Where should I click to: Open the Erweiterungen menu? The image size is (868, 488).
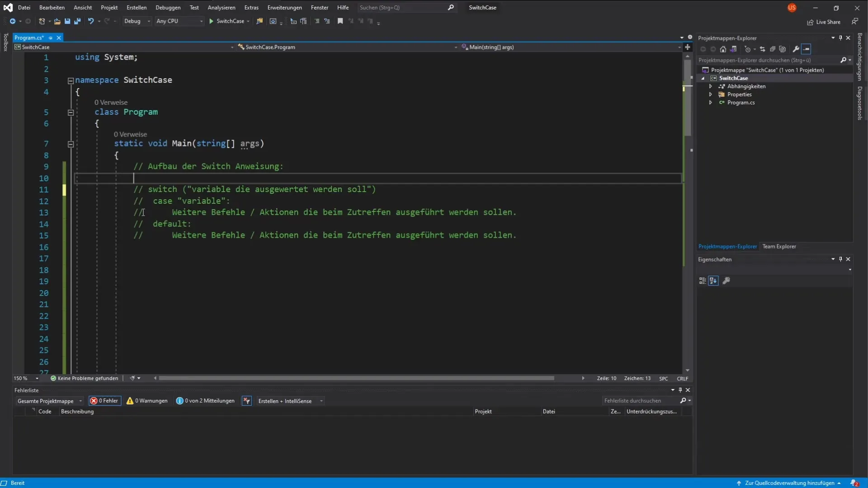pyautogui.click(x=284, y=8)
